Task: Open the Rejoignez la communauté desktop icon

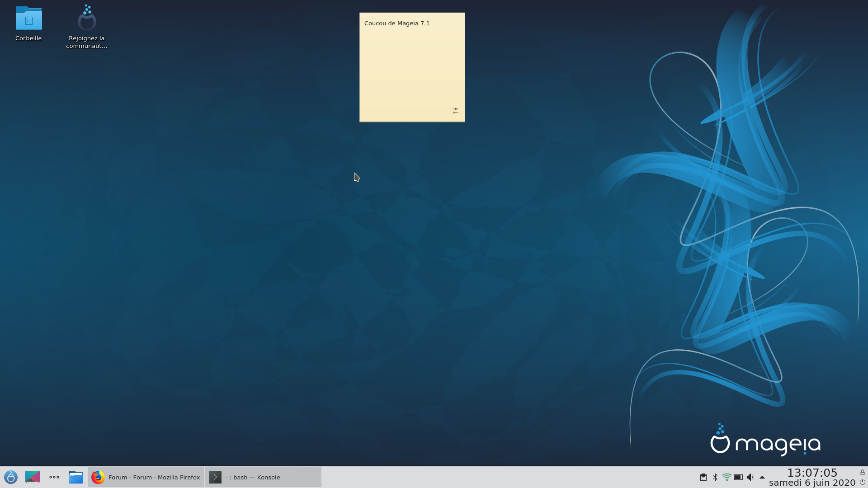Action: [86, 26]
